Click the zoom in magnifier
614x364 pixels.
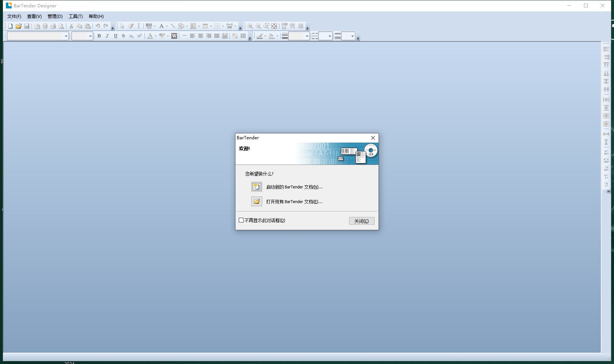point(250,26)
